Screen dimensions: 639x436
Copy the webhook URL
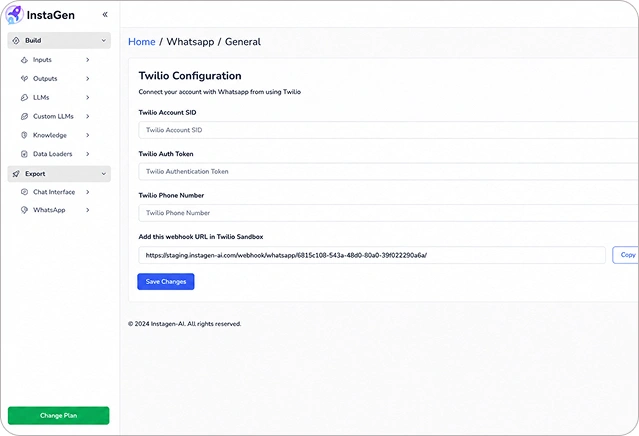626,255
